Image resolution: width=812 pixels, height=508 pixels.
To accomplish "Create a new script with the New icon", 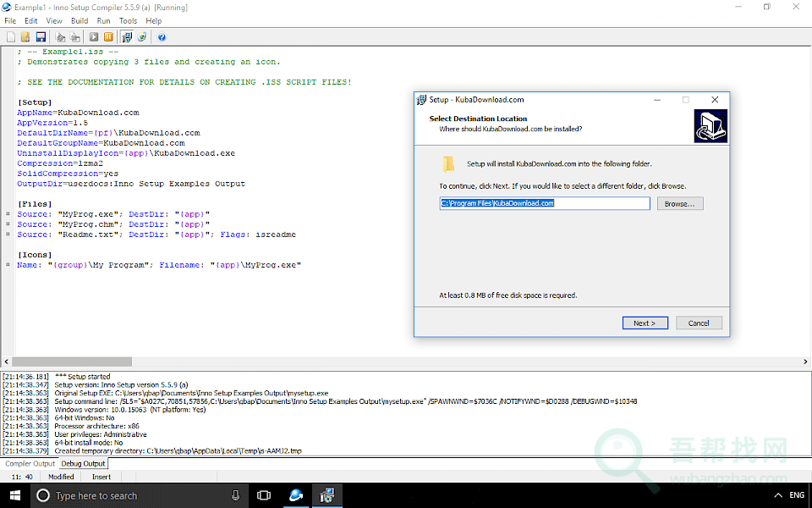I will [x=11, y=37].
